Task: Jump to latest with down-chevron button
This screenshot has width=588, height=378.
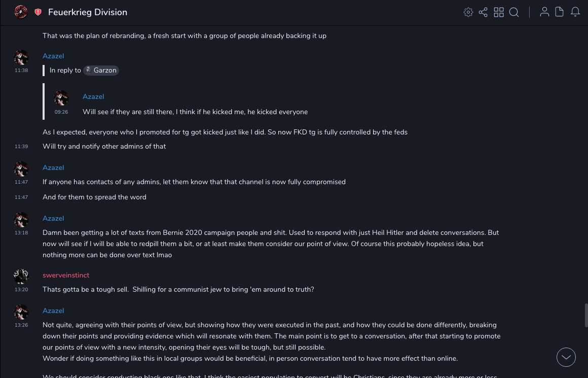Action: [x=566, y=357]
